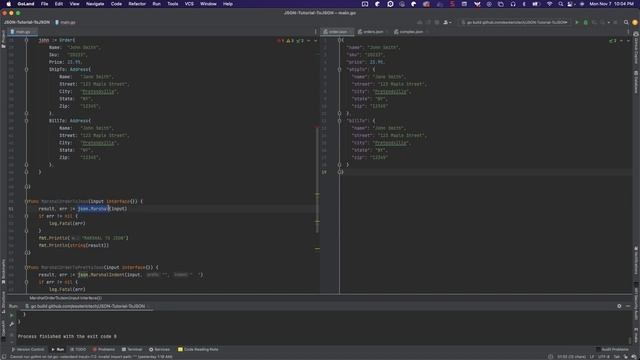This screenshot has width=640, height=360.
Task: Open the View menu
Action: tap(74, 4)
